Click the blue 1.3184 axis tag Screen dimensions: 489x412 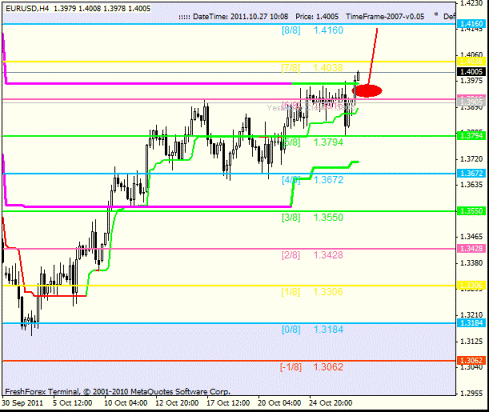[470, 323]
